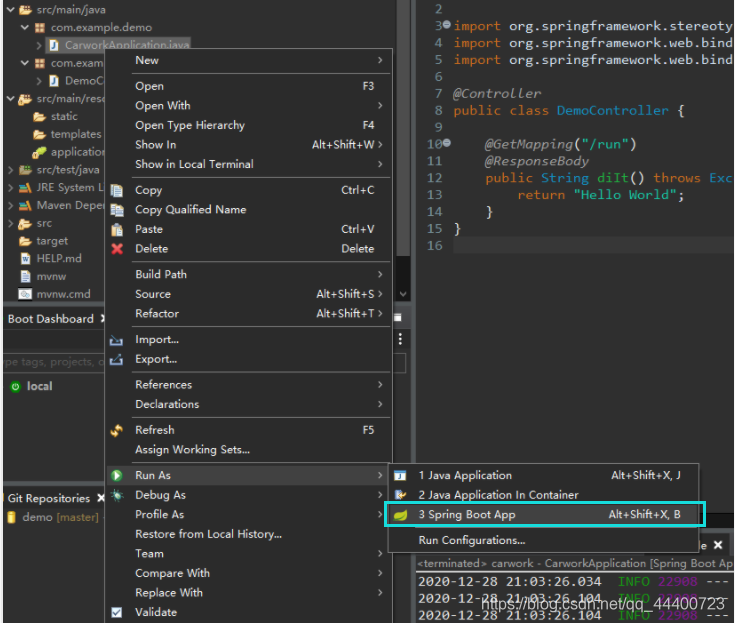The height and width of the screenshot is (623, 735).
Task: Click the Refresh arrows icon
Action: tap(116, 430)
